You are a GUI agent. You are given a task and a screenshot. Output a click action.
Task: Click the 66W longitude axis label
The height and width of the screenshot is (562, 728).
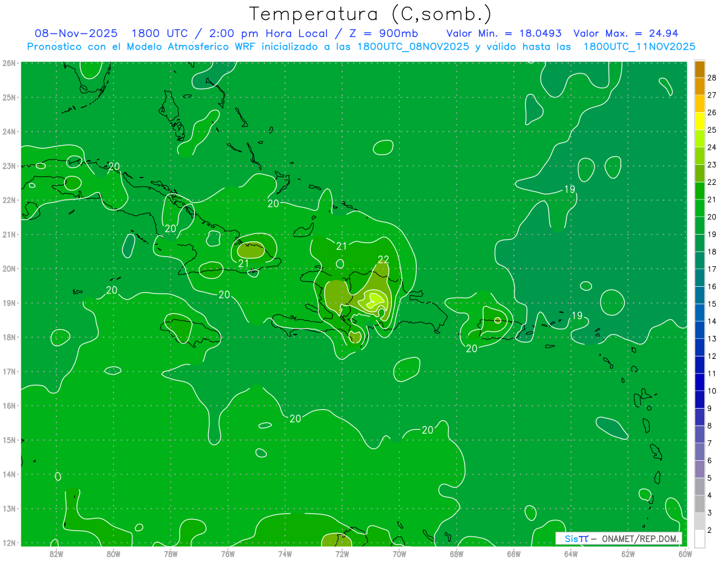point(513,553)
